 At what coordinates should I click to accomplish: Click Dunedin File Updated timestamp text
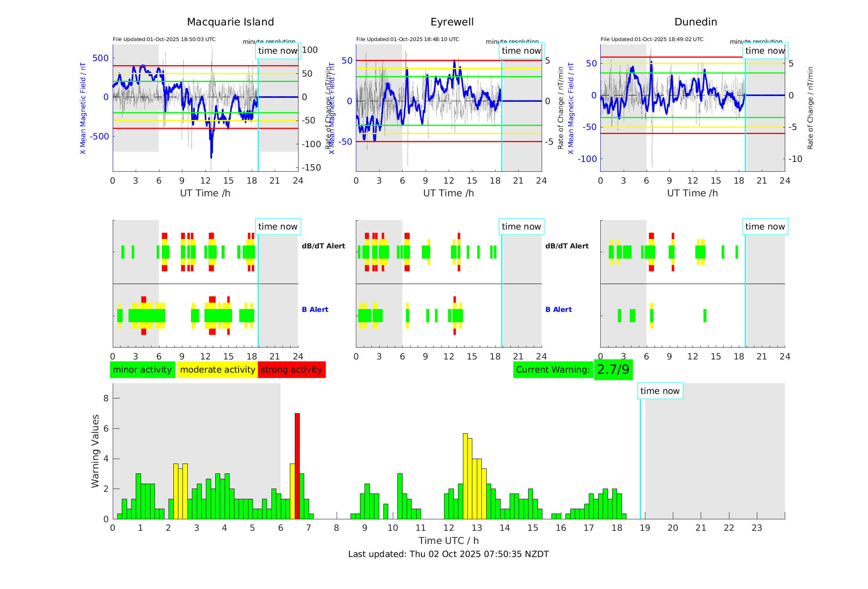click(x=652, y=39)
